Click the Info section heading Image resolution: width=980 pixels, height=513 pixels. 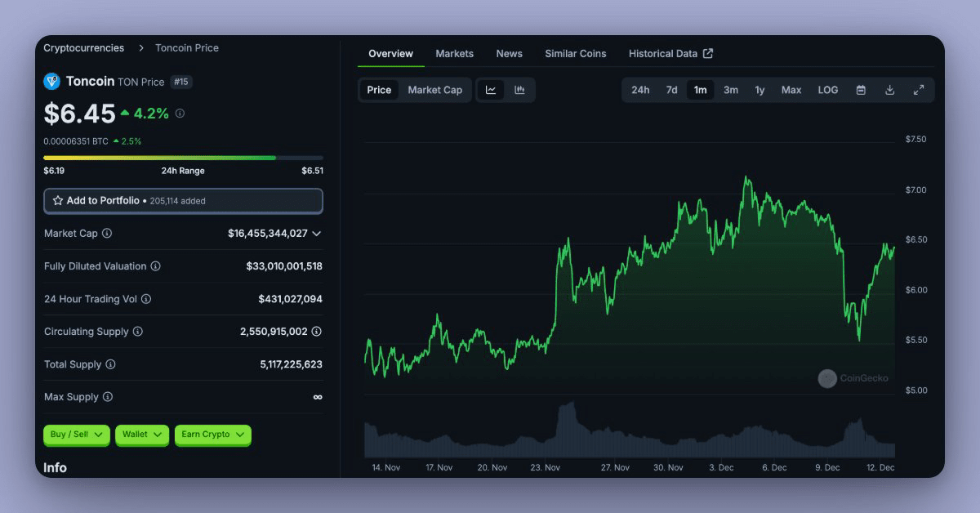[x=56, y=467]
